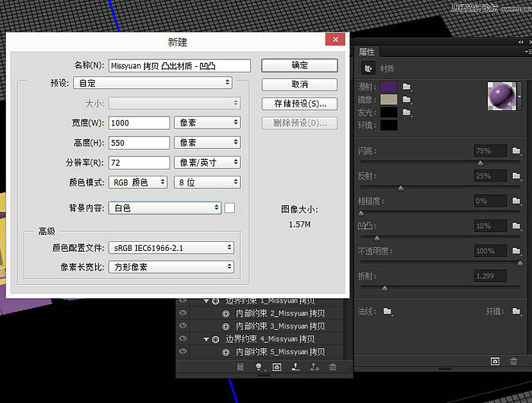This screenshot has width=532, height=403.
Task: Click the 发光 black illumination color swatch
Action: [389, 112]
